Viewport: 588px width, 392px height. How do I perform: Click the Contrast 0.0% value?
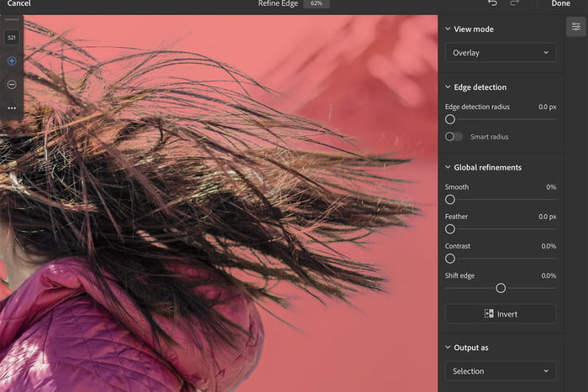[549, 246]
